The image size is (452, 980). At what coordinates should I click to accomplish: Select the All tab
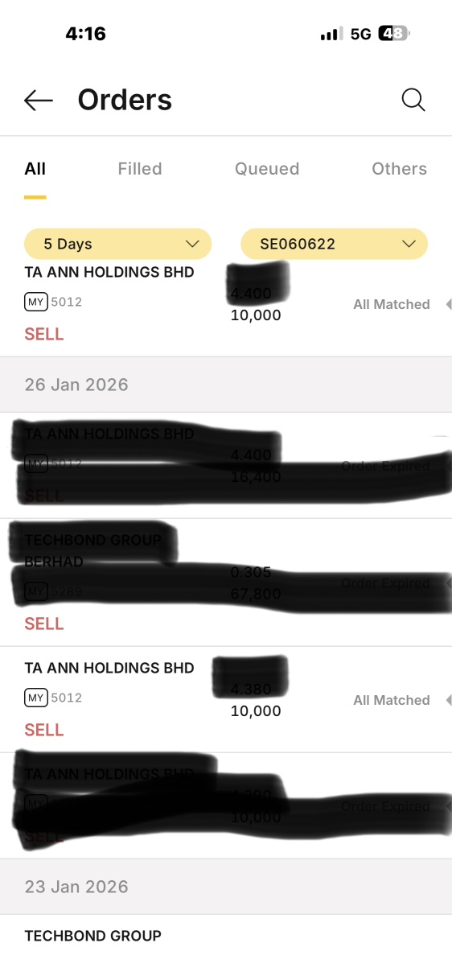pyautogui.click(x=35, y=169)
